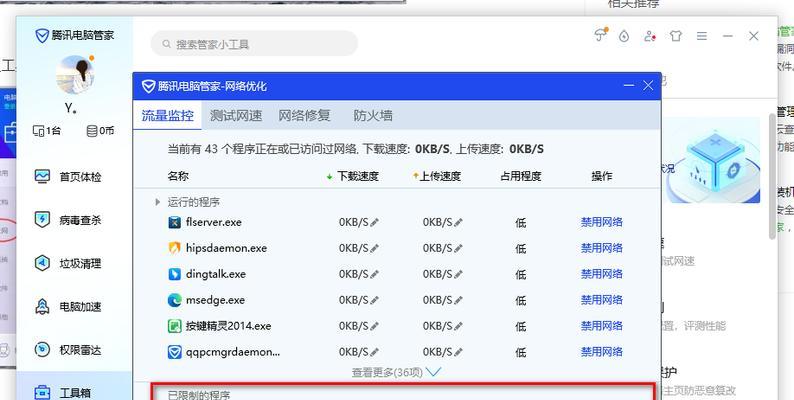Click the flserver.exe program icon
Image resolution: width=794 pixels, height=400 pixels.
[175, 222]
